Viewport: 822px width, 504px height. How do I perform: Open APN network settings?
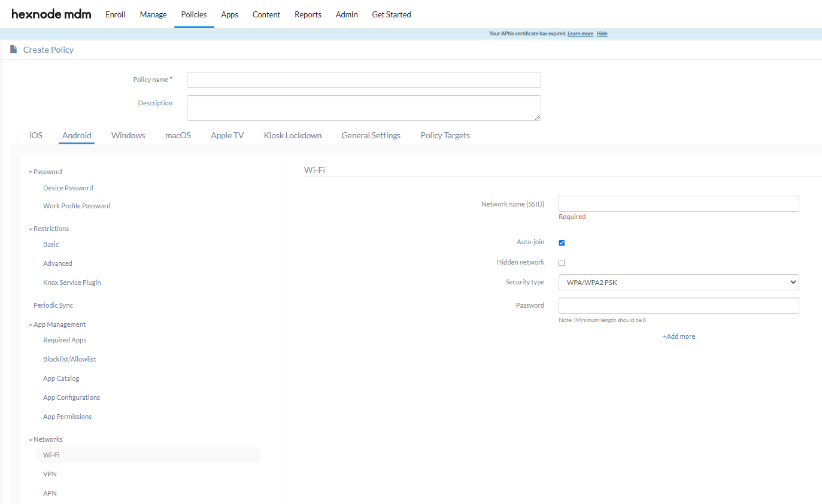coord(50,493)
